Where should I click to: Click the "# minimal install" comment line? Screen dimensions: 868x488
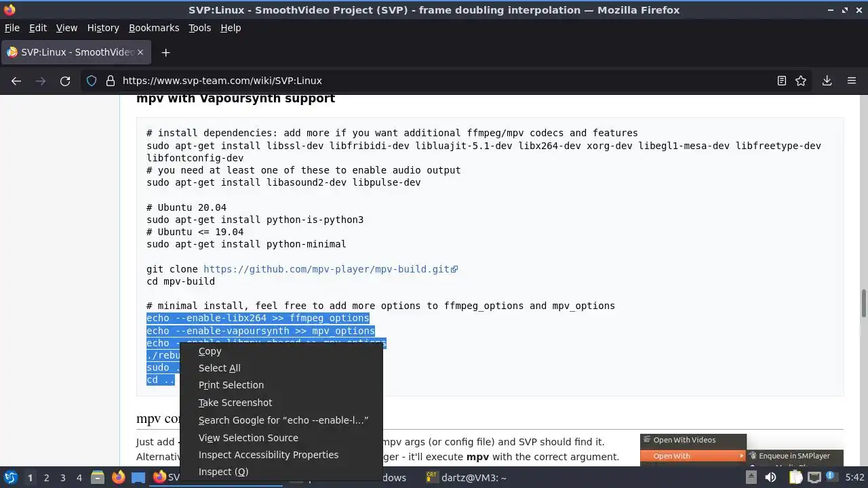click(380, 306)
